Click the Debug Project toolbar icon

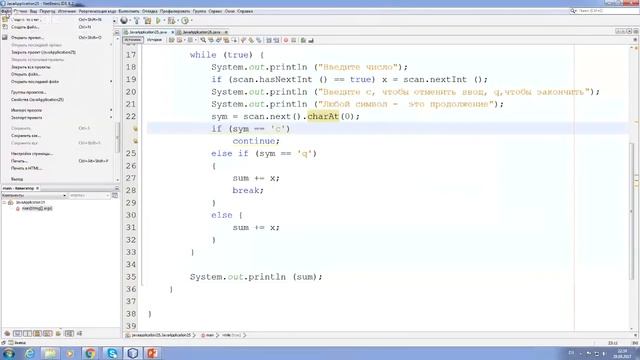[171, 20]
